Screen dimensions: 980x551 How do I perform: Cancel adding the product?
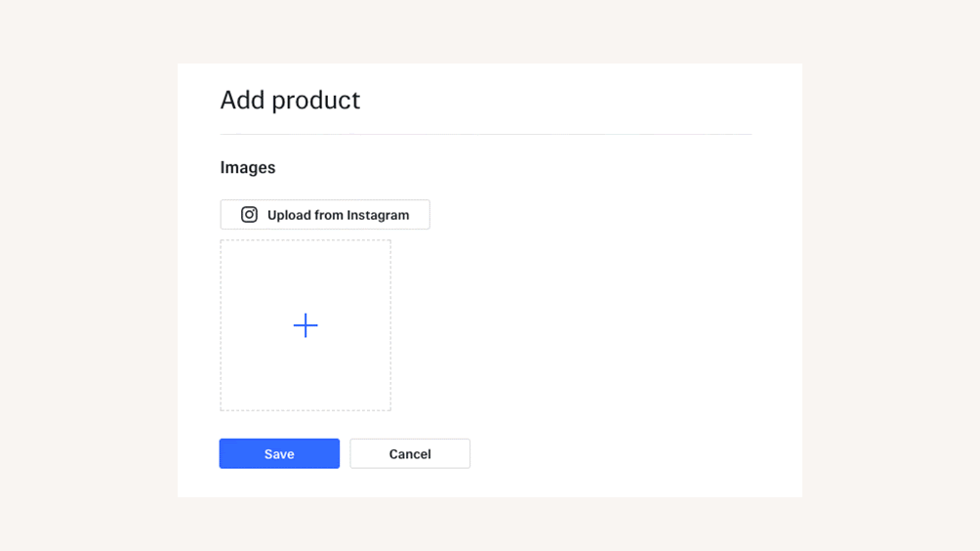(x=410, y=453)
